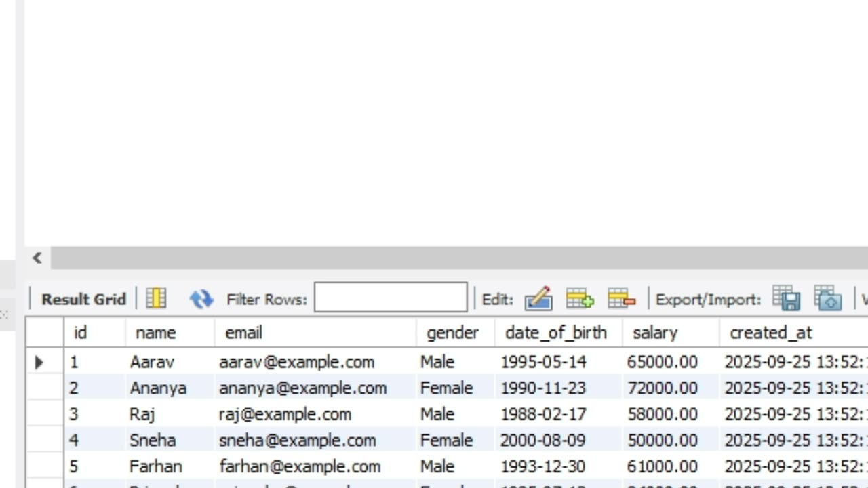
Task: Click the salary cell 65000.00
Action: (671, 362)
